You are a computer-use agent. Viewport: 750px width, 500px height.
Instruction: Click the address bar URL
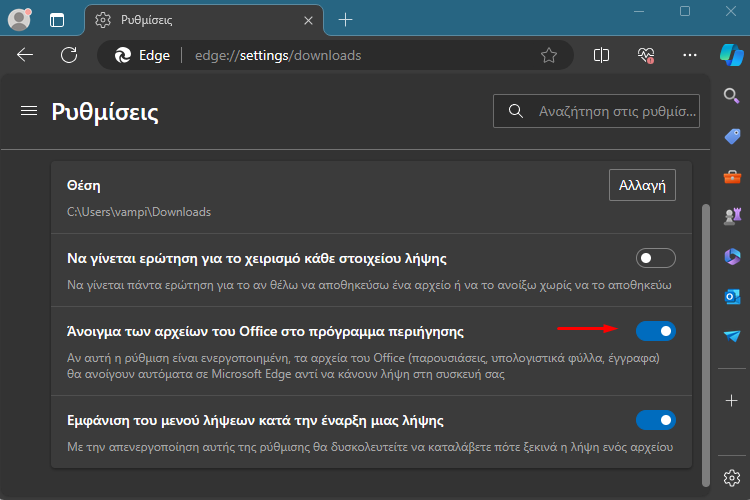tap(278, 56)
